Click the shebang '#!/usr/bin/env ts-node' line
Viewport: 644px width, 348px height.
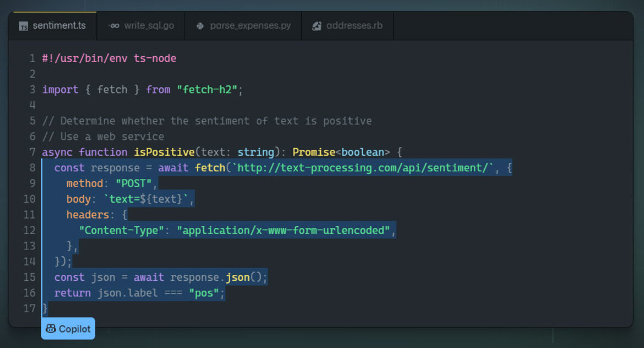click(x=109, y=58)
